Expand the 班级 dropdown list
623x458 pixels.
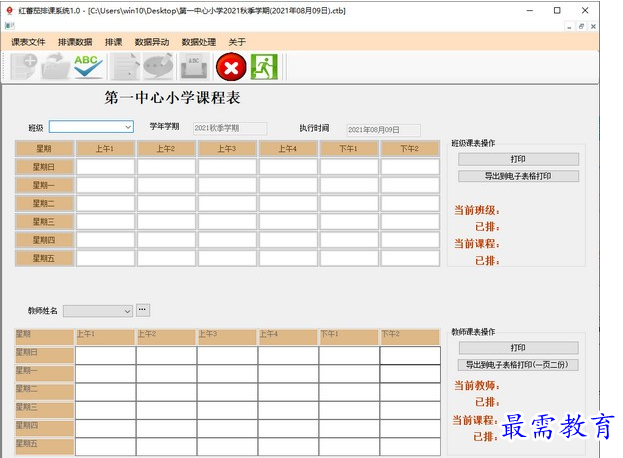128,127
